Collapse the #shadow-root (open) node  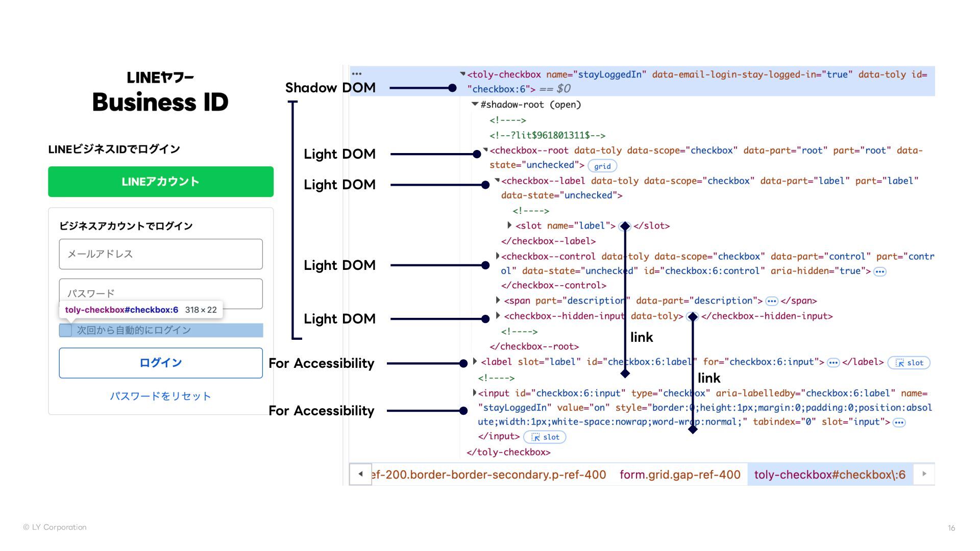475,104
